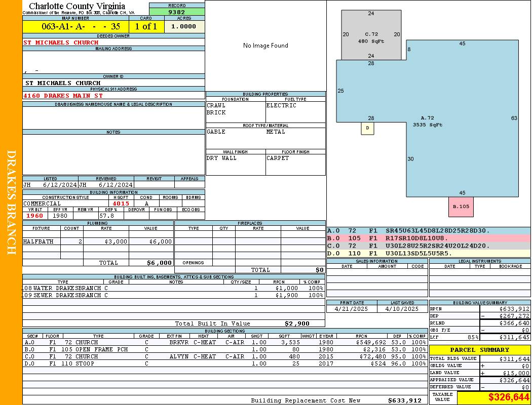Select the pink B.105 porch sketch block
Image resolution: width=532 pixels, height=405 pixels.
click(x=461, y=207)
